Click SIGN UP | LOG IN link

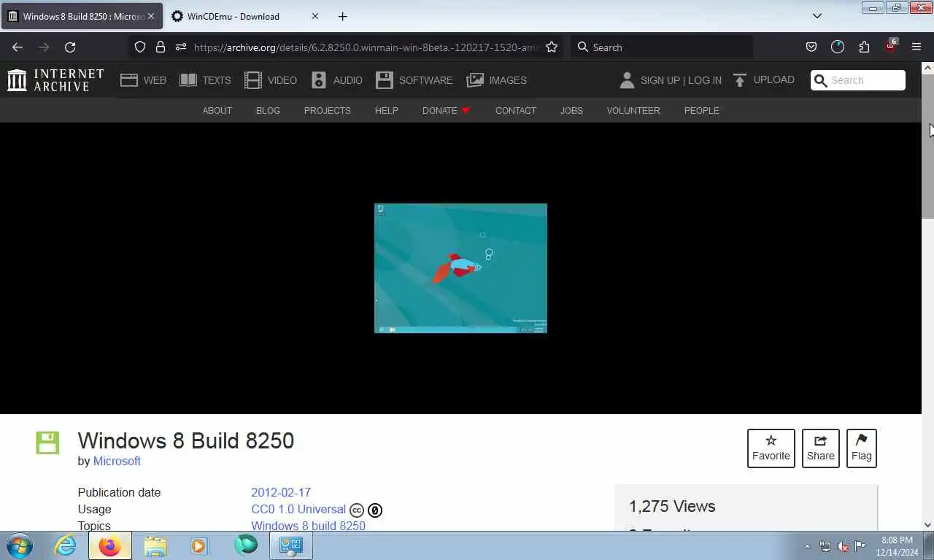[x=681, y=80]
